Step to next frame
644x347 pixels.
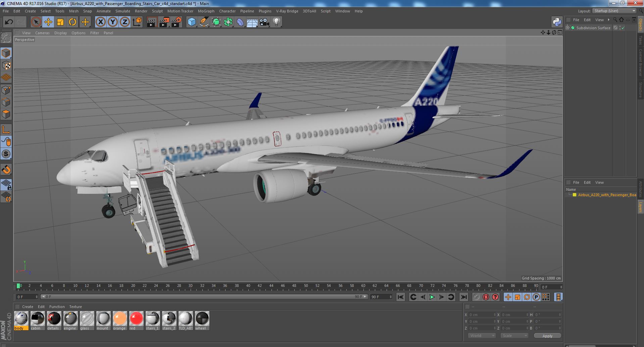441,297
